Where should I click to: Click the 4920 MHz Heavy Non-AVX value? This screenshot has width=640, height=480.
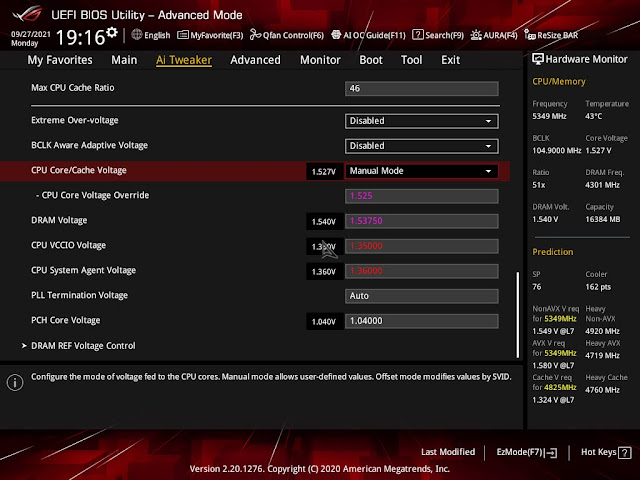click(602, 331)
